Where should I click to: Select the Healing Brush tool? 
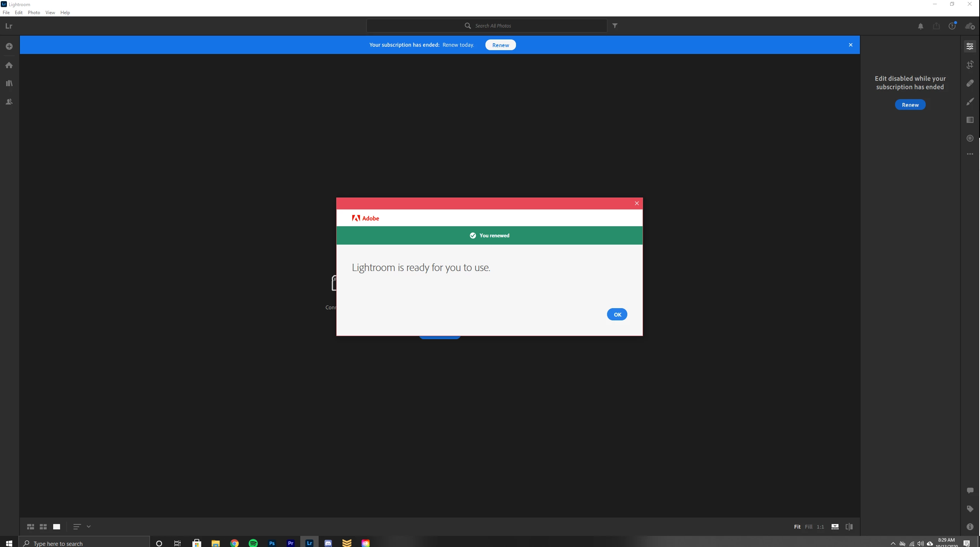pyautogui.click(x=970, y=83)
